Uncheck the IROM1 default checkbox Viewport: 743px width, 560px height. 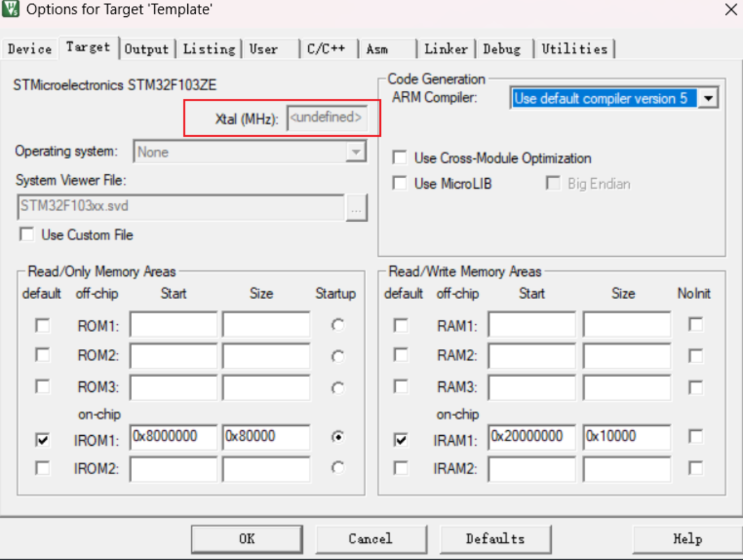(x=43, y=440)
